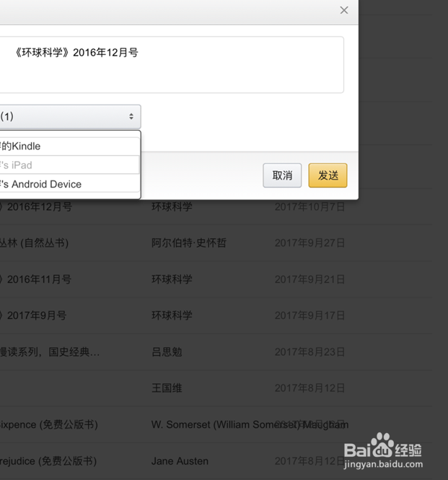Click the author 王国维
This screenshot has width=448, height=480.
pos(167,388)
